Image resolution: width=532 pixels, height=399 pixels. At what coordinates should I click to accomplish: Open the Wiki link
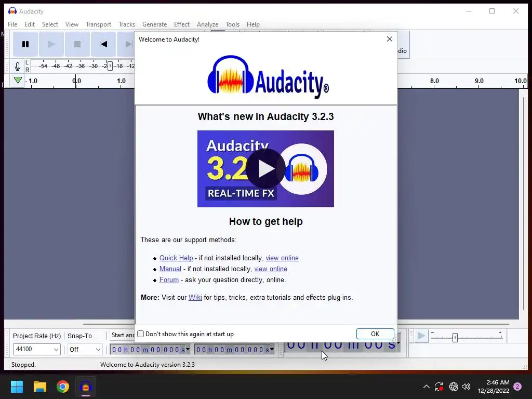(195, 297)
